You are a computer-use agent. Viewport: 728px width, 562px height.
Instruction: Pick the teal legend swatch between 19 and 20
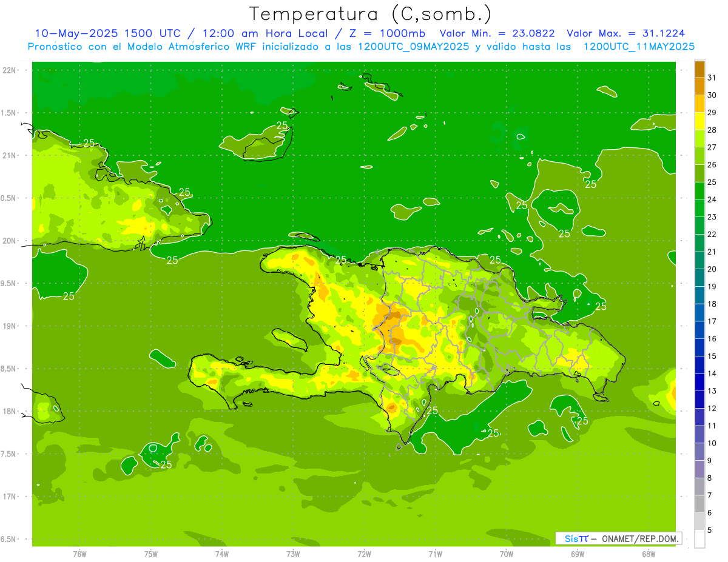[x=699, y=278]
